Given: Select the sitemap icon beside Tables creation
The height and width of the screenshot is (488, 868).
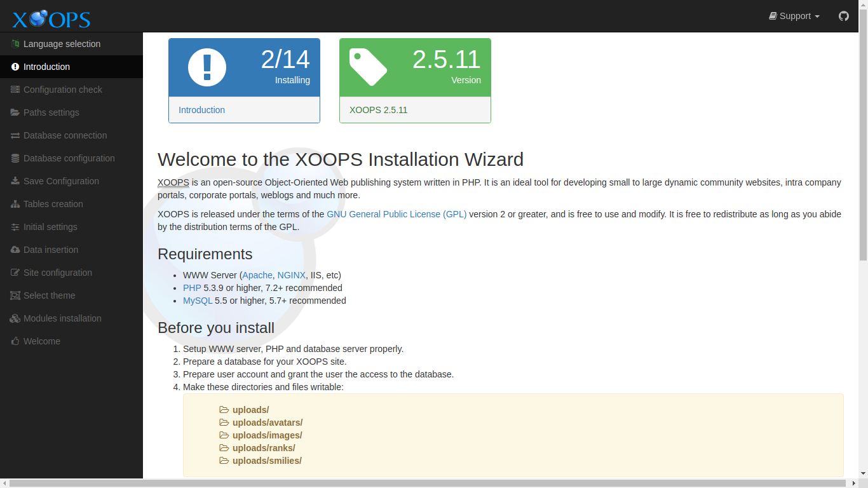Looking at the screenshot, I should (x=15, y=204).
